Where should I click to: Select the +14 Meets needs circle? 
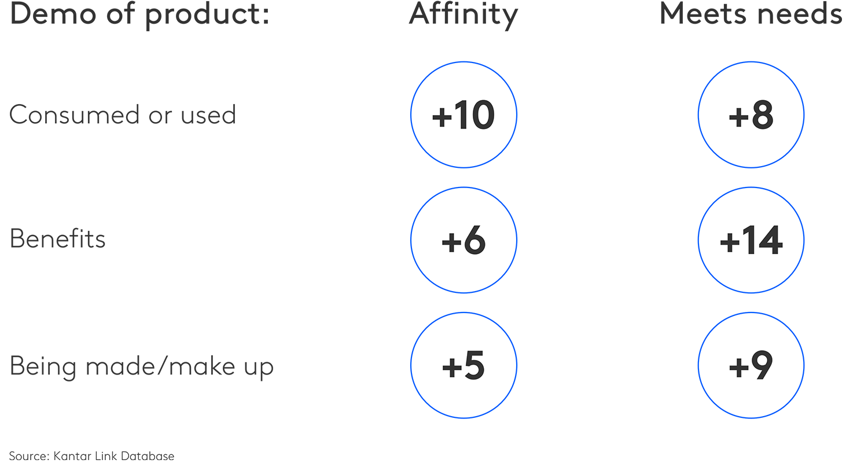(x=751, y=240)
